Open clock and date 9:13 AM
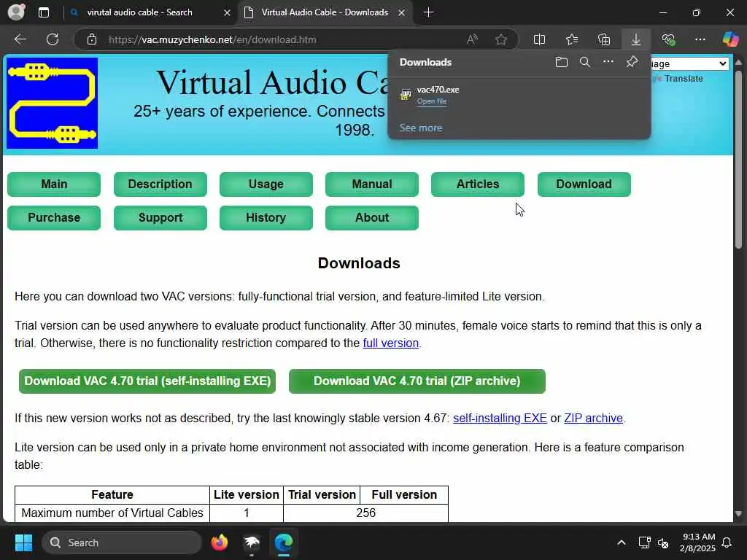 (x=697, y=542)
